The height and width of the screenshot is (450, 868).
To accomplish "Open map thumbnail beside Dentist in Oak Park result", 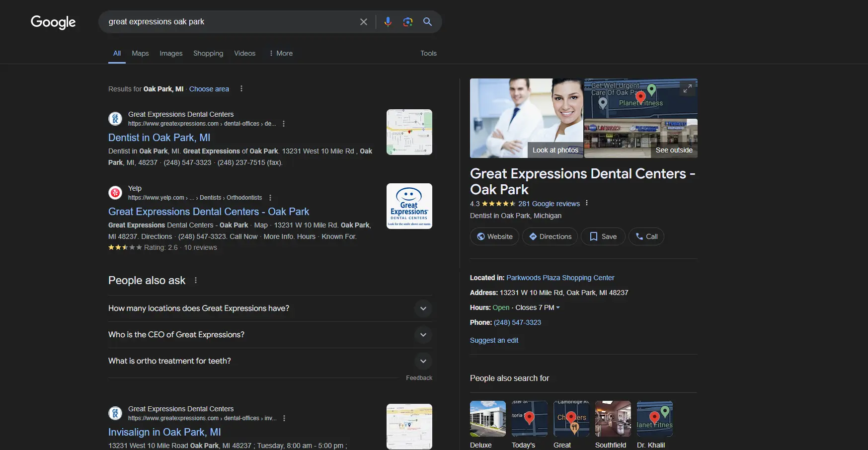I will [x=409, y=132].
